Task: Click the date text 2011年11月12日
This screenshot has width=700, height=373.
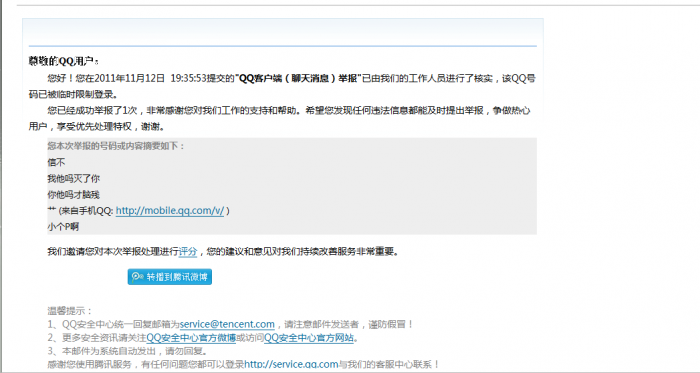Action: click(129, 79)
